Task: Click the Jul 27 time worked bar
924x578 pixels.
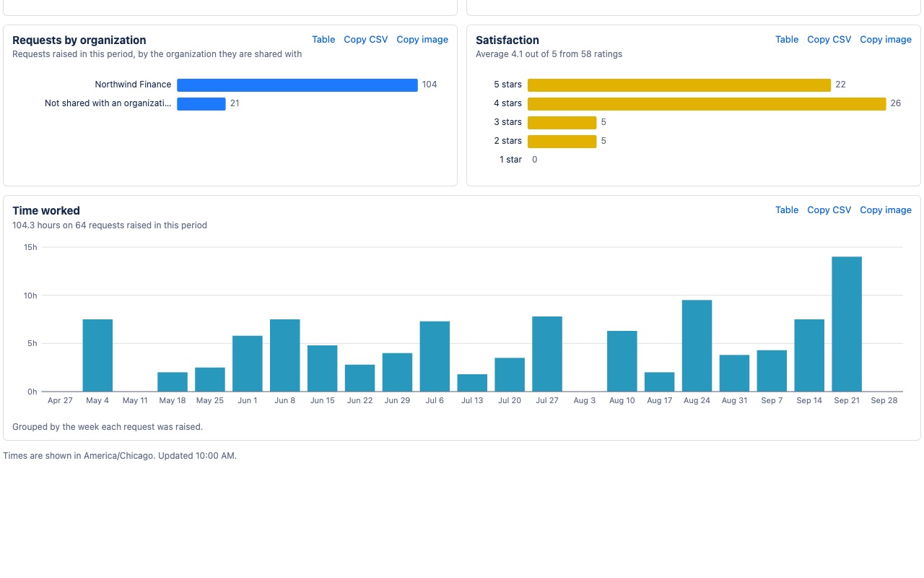Action: click(547, 354)
